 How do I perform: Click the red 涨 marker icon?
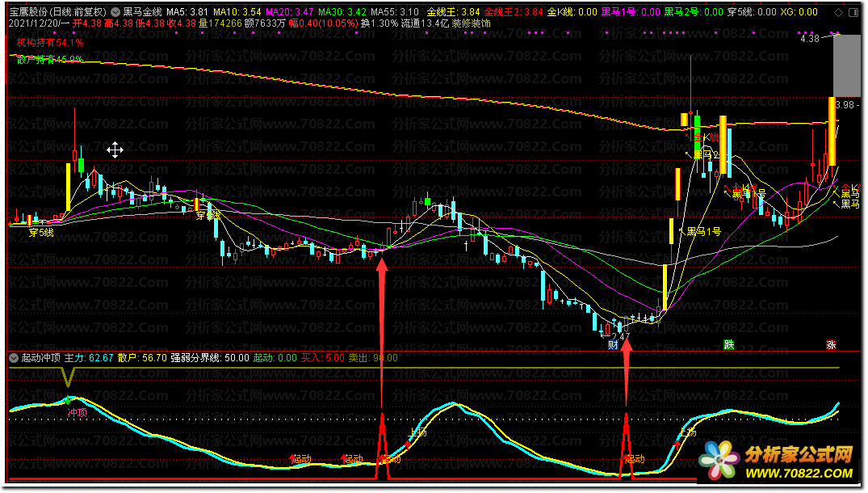pyautogui.click(x=831, y=345)
